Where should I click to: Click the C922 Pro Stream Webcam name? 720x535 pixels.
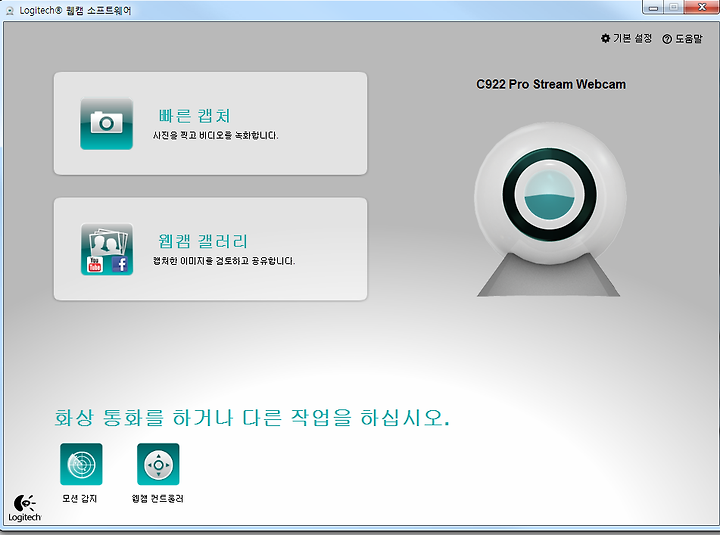click(x=551, y=84)
